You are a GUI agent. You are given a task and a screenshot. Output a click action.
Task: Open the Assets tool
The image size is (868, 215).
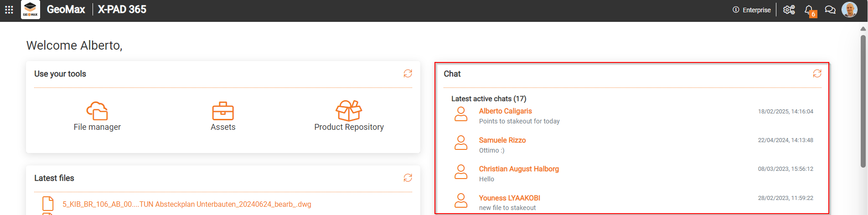223,117
